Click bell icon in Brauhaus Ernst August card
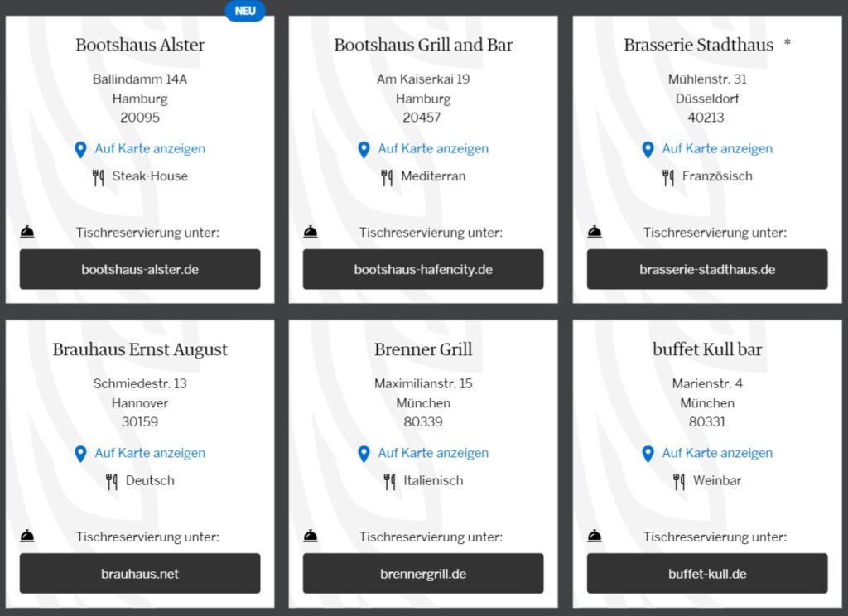 (27, 537)
